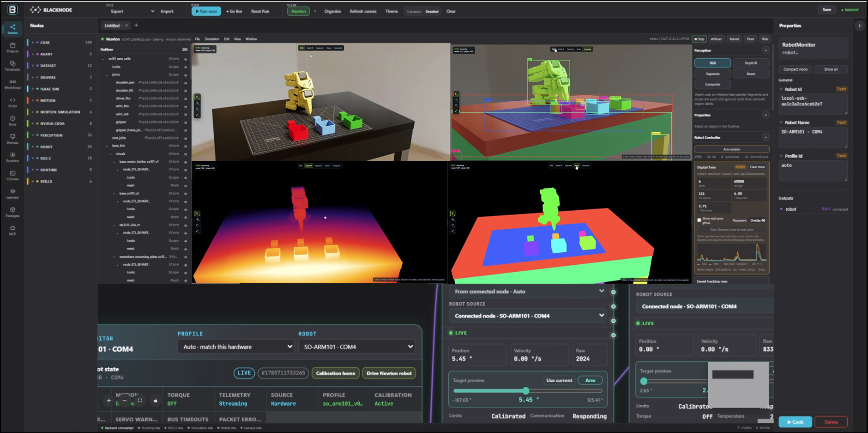Click the Run once button

[206, 11]
